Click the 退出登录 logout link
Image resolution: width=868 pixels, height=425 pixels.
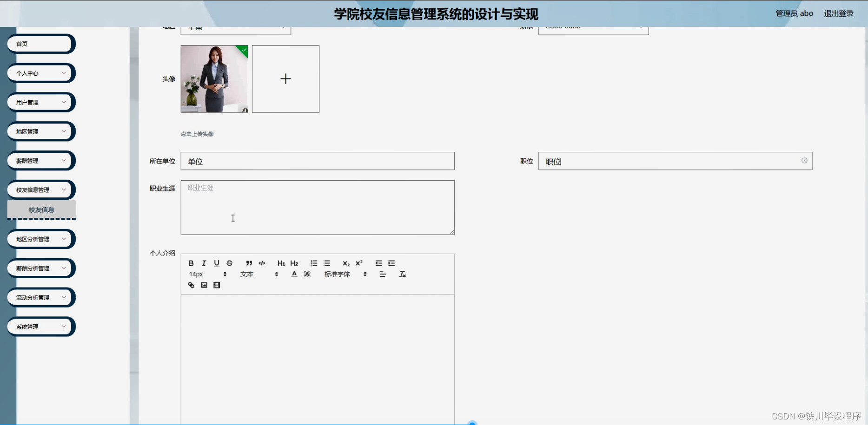tap(838, 13)
